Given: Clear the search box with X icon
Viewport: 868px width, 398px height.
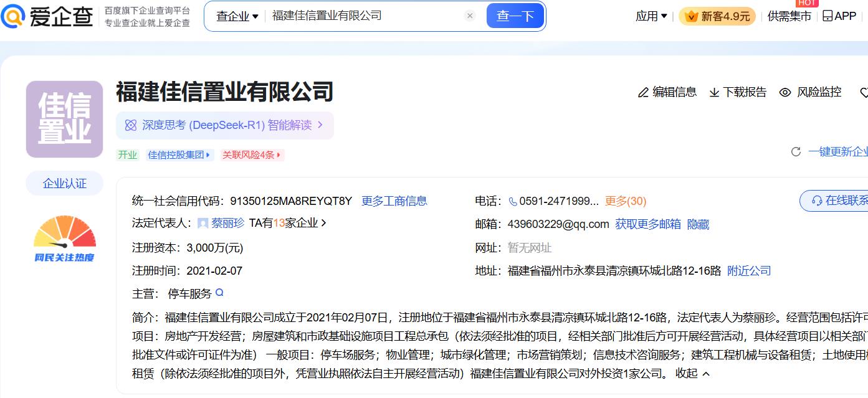Looking at the screenshot, I should point(470,16).
